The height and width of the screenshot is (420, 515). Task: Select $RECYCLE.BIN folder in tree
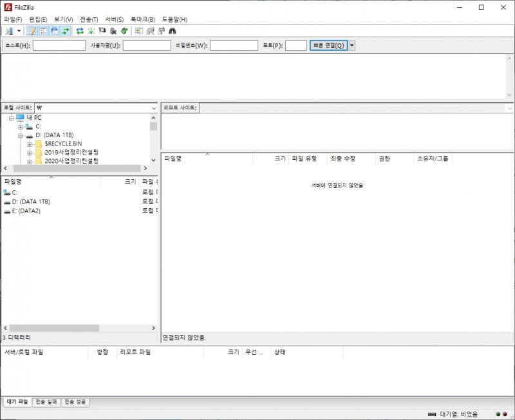[x=63, y=144]
